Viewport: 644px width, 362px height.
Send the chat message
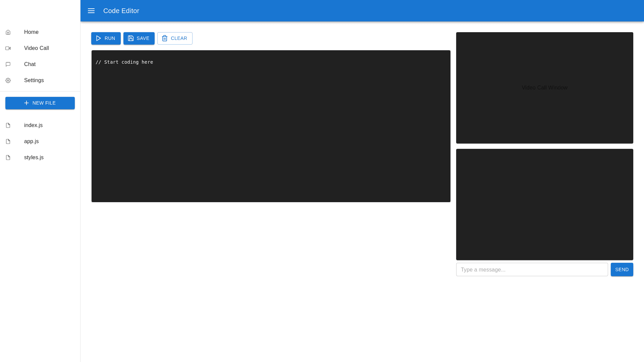(x=622, y=269)
